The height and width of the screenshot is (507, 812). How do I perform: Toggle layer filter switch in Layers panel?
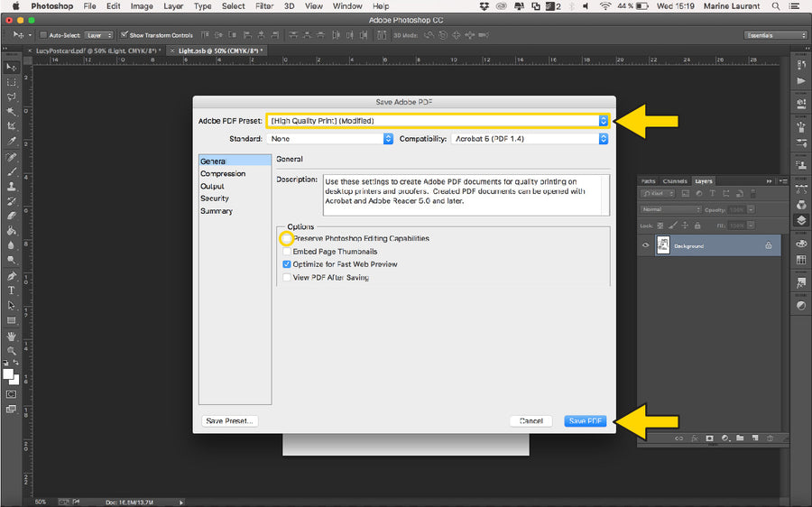point(753,193)
